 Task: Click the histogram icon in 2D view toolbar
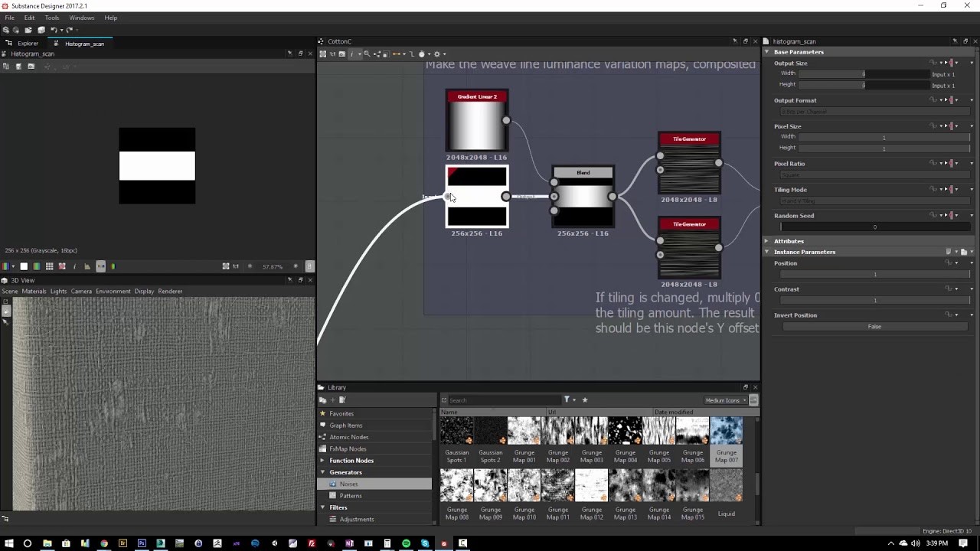coord(87,266)
